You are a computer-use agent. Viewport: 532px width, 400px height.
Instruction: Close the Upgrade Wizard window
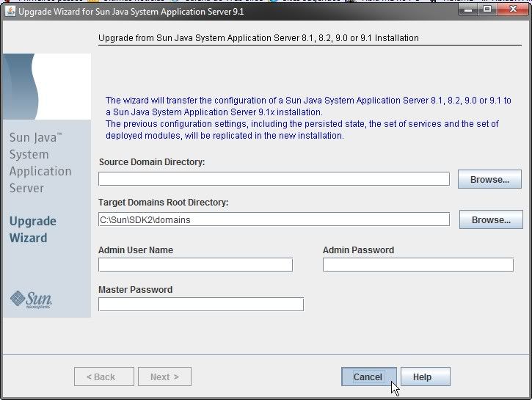(512, 10)
